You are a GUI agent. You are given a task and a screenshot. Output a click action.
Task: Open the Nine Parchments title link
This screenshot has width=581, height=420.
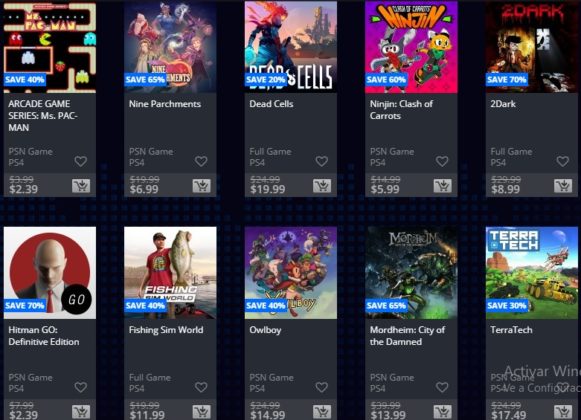pos(165,104)
